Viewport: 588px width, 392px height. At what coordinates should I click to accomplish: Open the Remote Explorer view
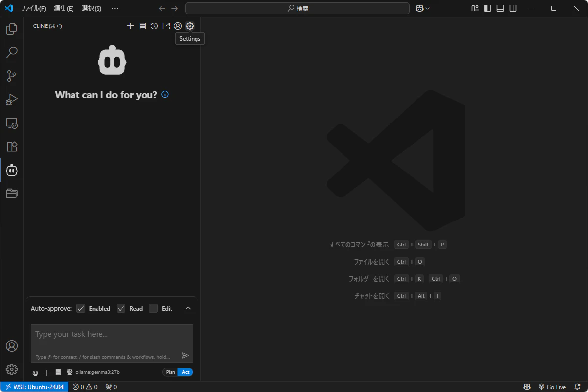coord(12,123)
